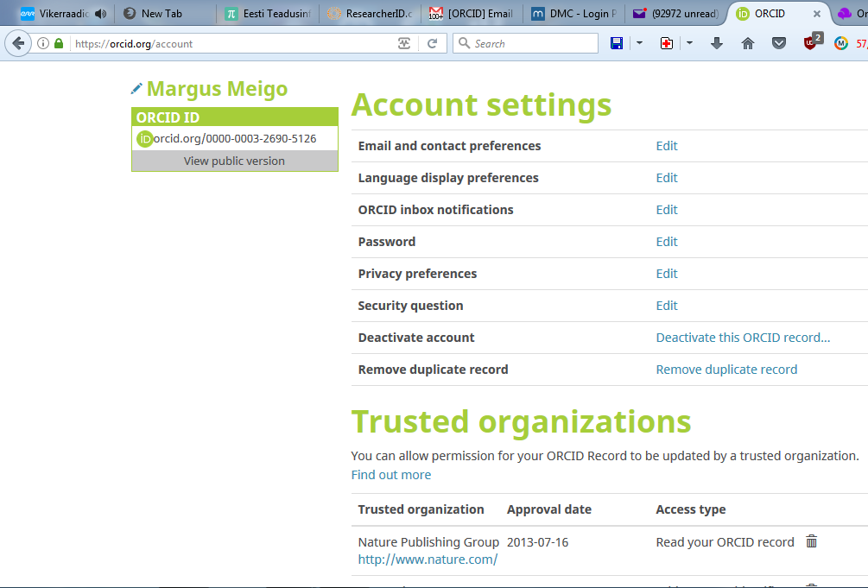The image size is (868, 588).
Task: Click the 2013-07-16 approval date cell
Action: (537, 542)
